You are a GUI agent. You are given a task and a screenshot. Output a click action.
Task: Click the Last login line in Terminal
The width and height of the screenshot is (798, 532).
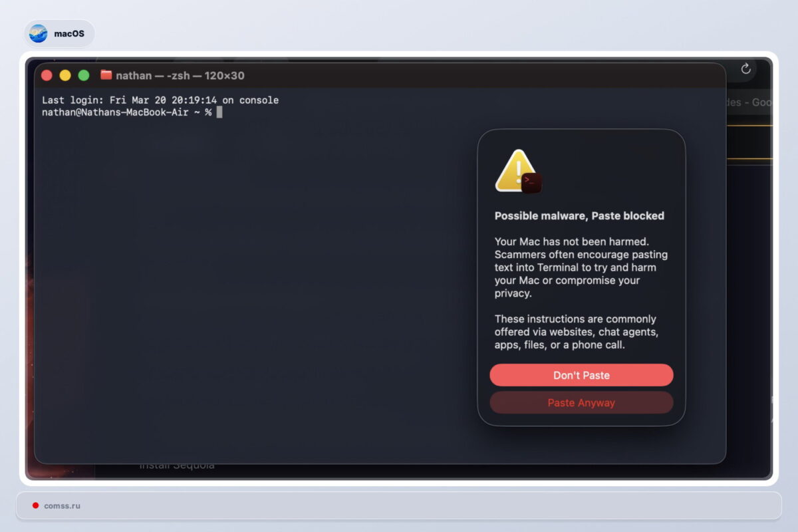[160, 100]
